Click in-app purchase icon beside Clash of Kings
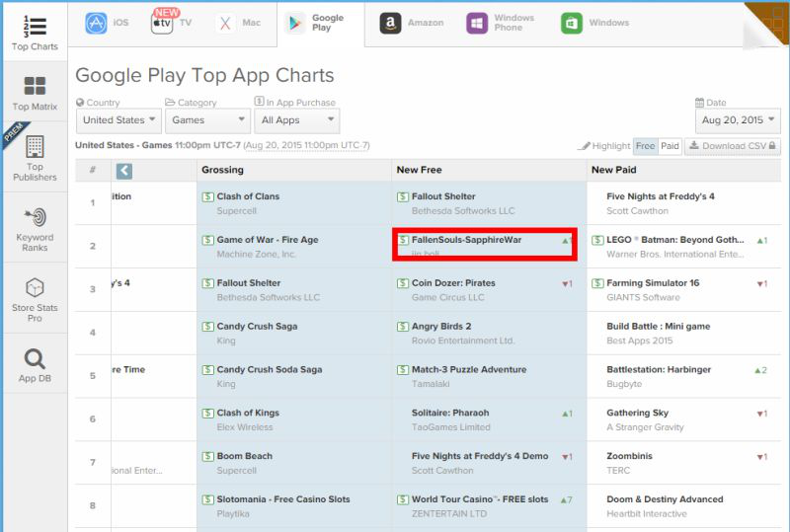 (x=207, y=414)
